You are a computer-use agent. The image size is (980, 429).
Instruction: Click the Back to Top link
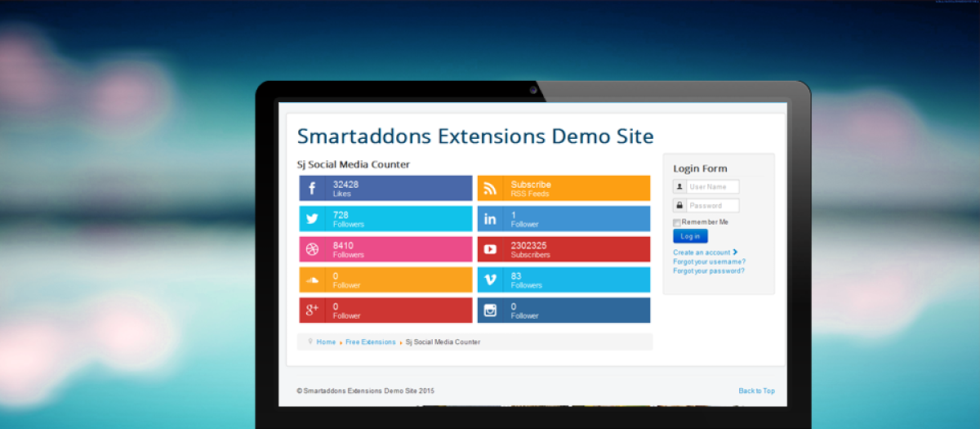pos(756,391)
